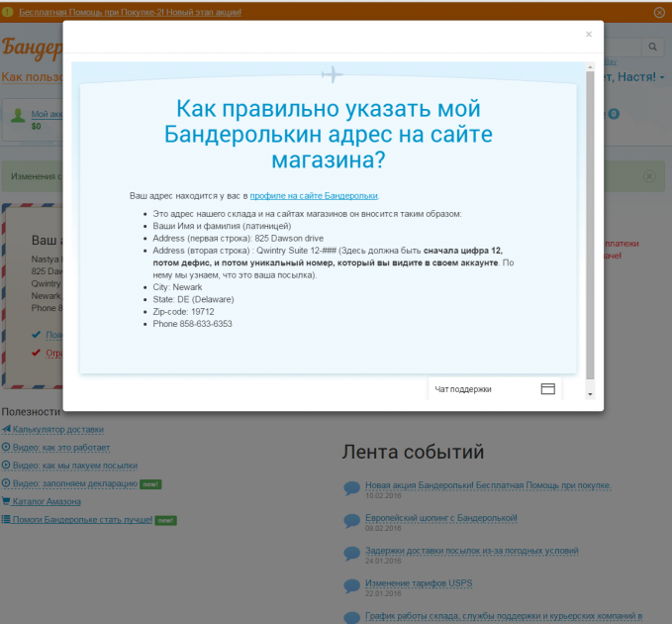Click speech bubble icon beside Задержки доставки посылок

click(352, 554)
